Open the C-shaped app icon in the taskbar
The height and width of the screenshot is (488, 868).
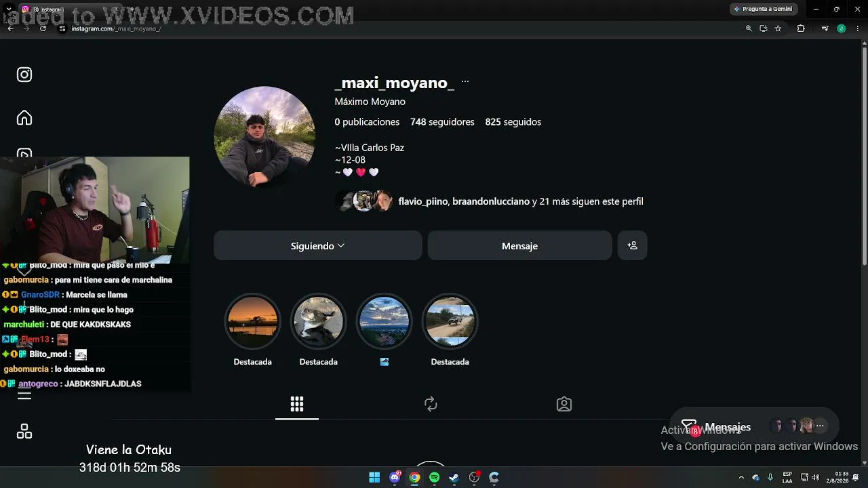[x=494, y=477]
